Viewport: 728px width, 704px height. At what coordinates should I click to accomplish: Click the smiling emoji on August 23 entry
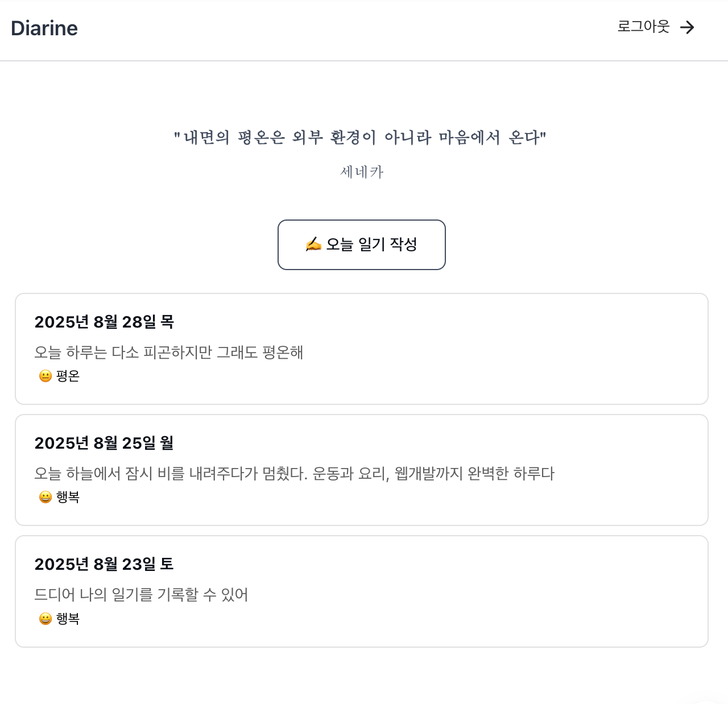tap(45, 619)
